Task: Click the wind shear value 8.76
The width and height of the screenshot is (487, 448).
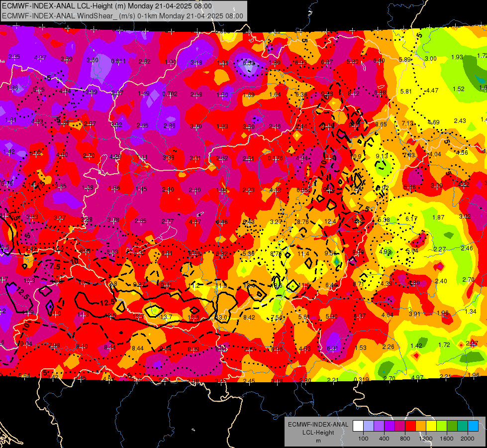Action: click(303, 222)
